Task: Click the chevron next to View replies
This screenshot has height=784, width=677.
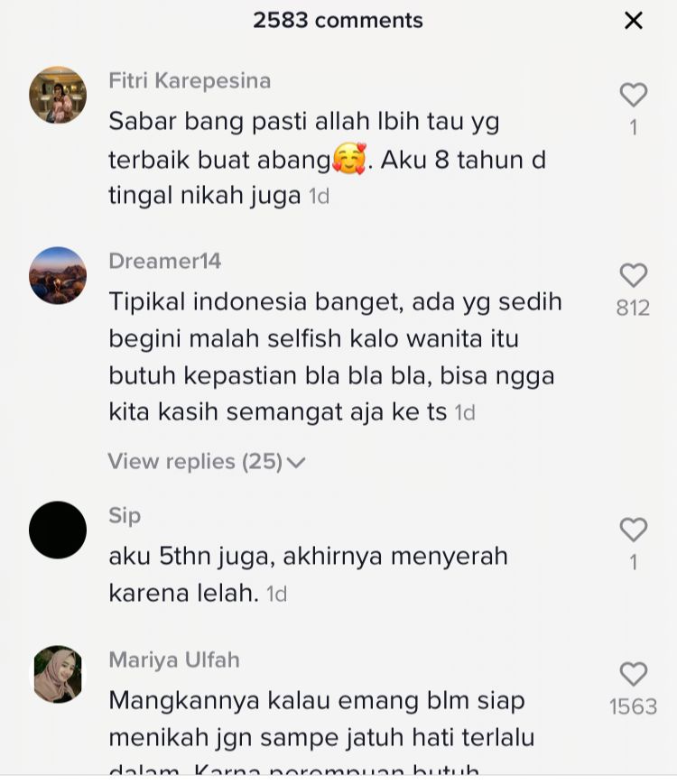Action: point(296,463)
